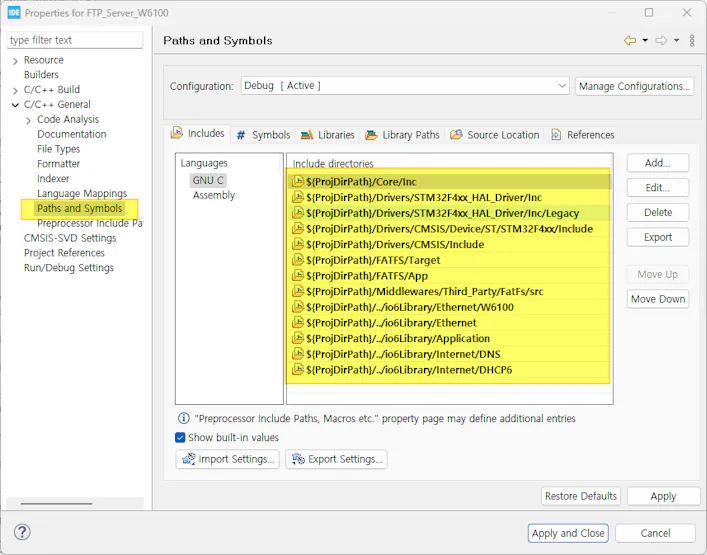This screenshot has width=707, height=555.
Task: Click the Move Down button
Action: click(658, 299)
